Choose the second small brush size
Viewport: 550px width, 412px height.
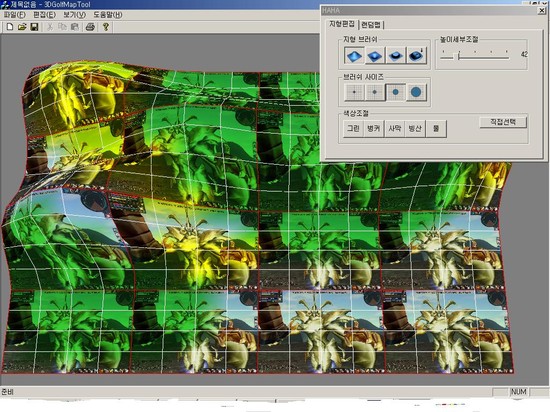375,92
